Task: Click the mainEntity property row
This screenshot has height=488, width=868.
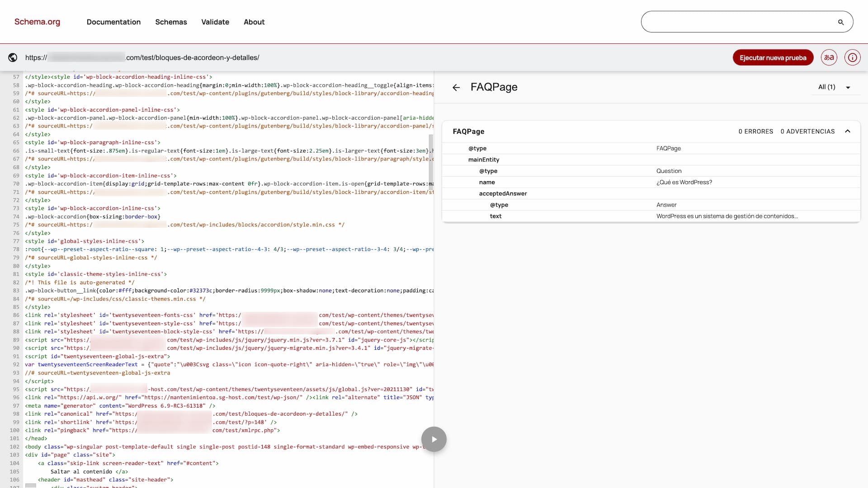Action: pyautogui.click(x=484, y=160)
